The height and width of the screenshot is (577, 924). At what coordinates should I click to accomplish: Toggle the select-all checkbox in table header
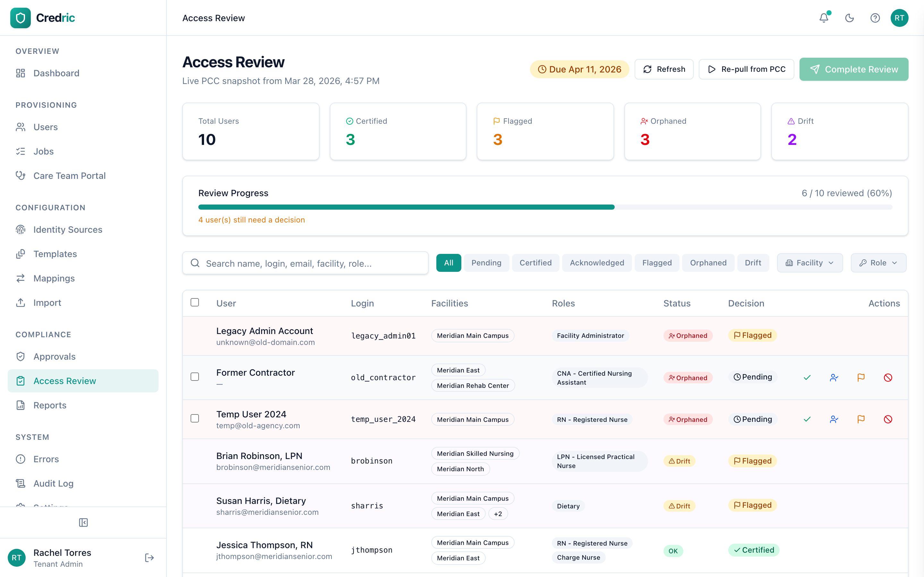click(195, 302)
